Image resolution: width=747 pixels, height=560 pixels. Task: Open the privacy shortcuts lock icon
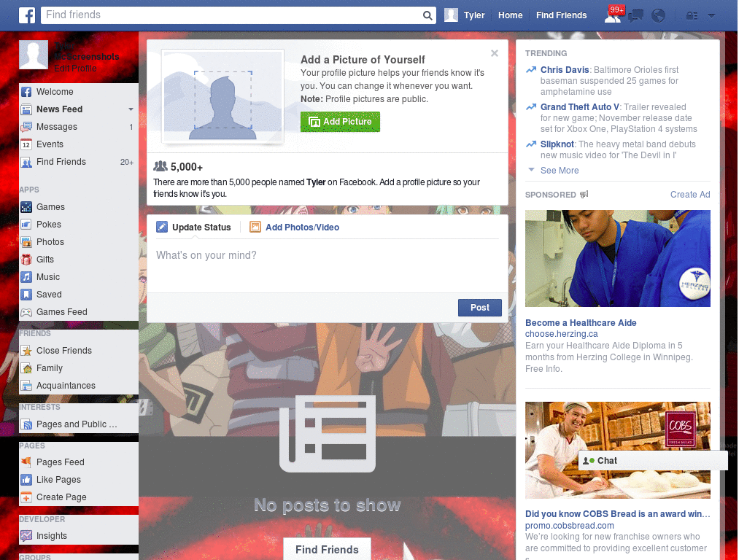[692, 16]
